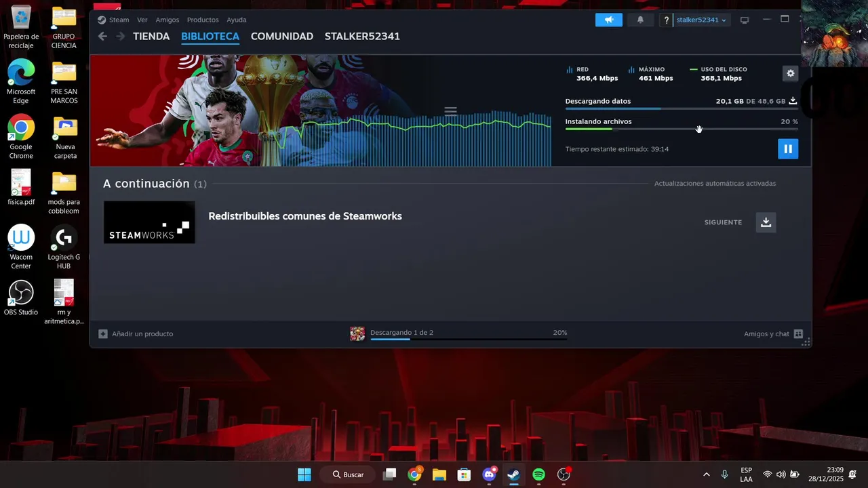Screen dimensions: 868x488
Task: Click the download icon beside 48,6 GB
Action: pyautogui.click(x=793, y=101)
